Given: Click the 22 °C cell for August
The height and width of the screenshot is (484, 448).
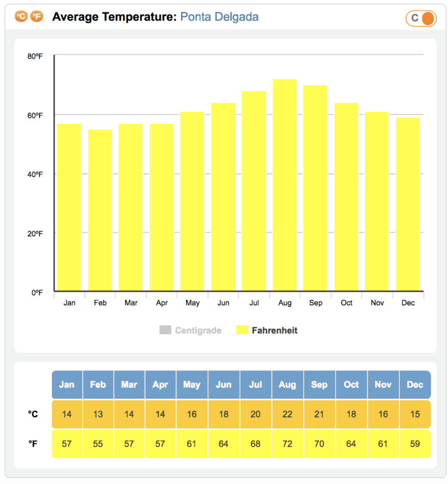Looking at the screenshot, I should click(x=286, y=414).
